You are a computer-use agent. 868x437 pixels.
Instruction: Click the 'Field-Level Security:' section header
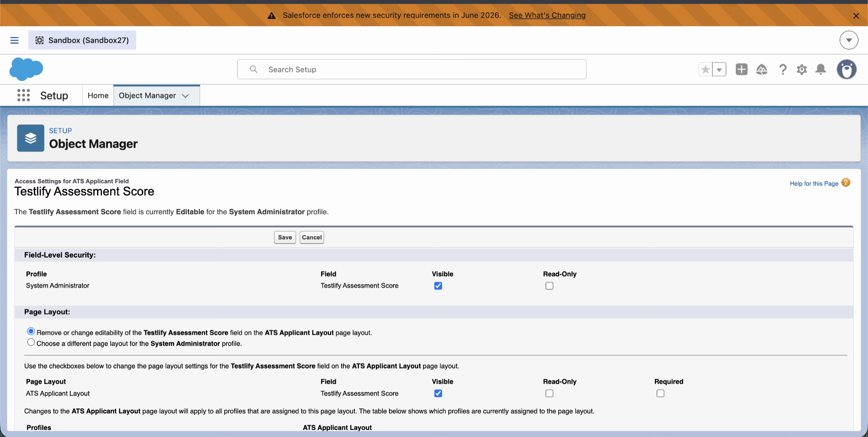pos(60,255)
